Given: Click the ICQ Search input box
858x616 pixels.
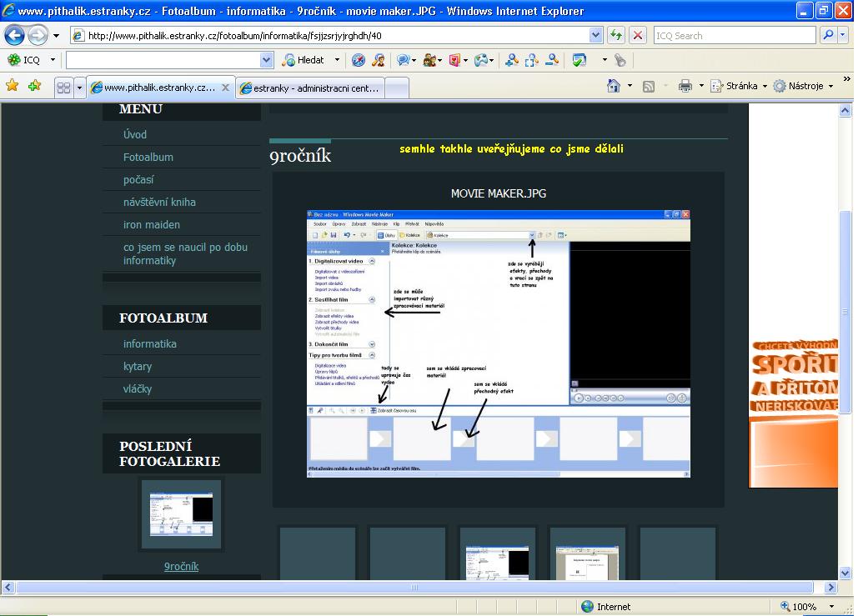Looking at the screenshot, I should click(735, 36).
